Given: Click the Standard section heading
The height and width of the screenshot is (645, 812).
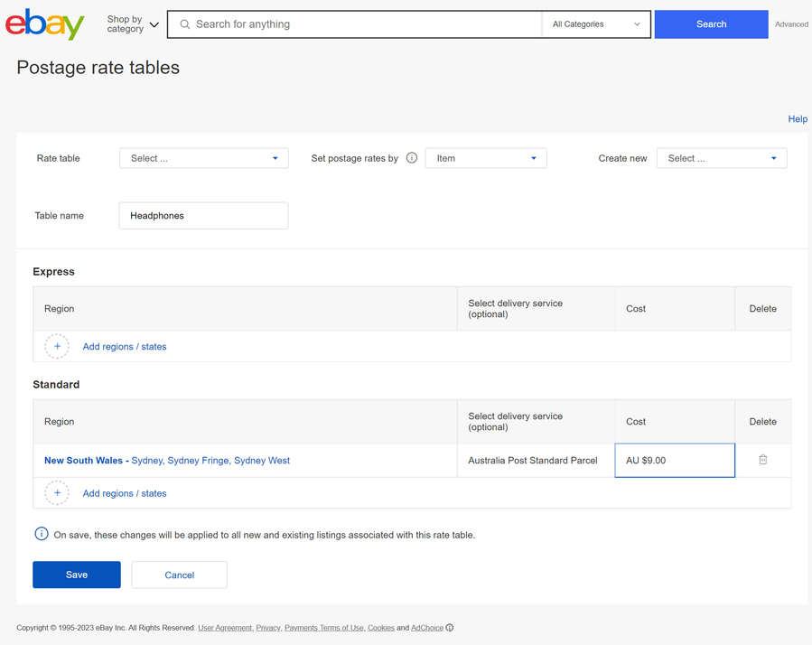Looking at the screenshot, I should click(x=56, y=385).
